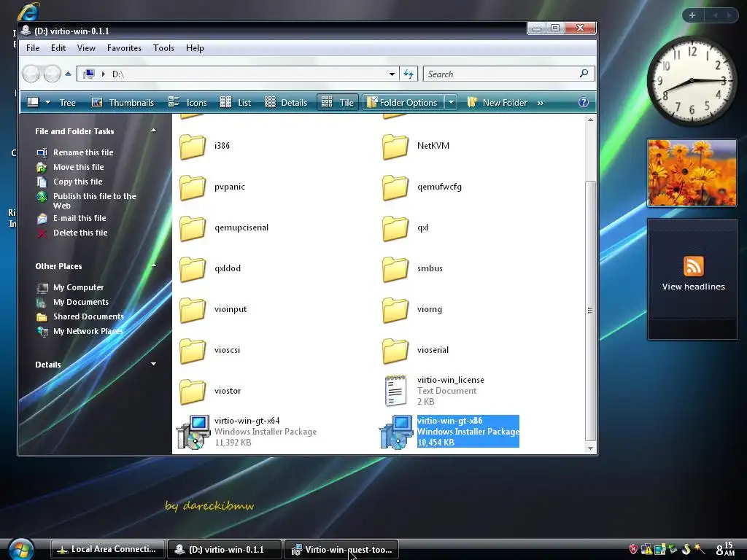
Task: Click the analog clock gadget
Action: [x=692, y=80]
